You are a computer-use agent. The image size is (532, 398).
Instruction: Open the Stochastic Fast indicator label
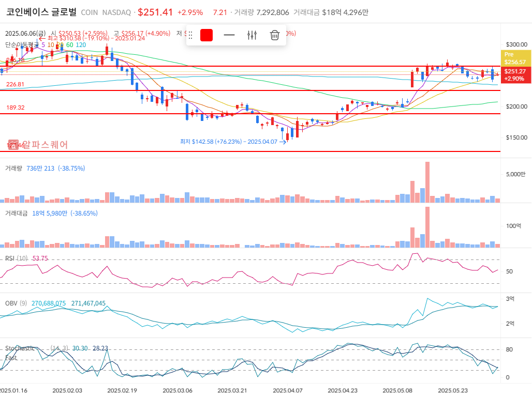click(20, 353)
